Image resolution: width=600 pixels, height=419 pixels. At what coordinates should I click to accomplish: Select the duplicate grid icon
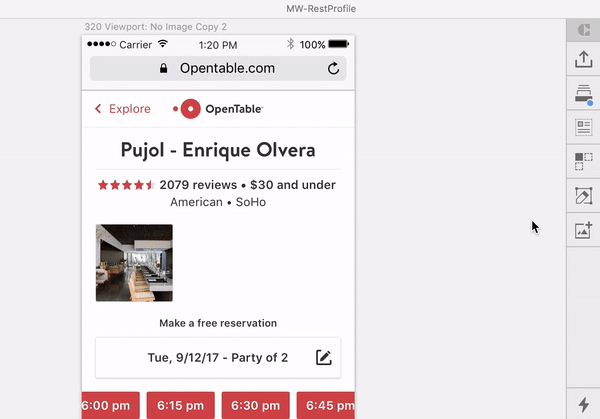click(584, 161)
